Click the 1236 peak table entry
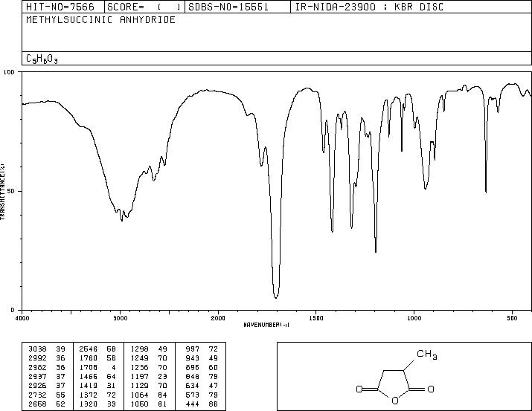Image resolution: width=532 pixels, height=411 pixels. point(139,367)
